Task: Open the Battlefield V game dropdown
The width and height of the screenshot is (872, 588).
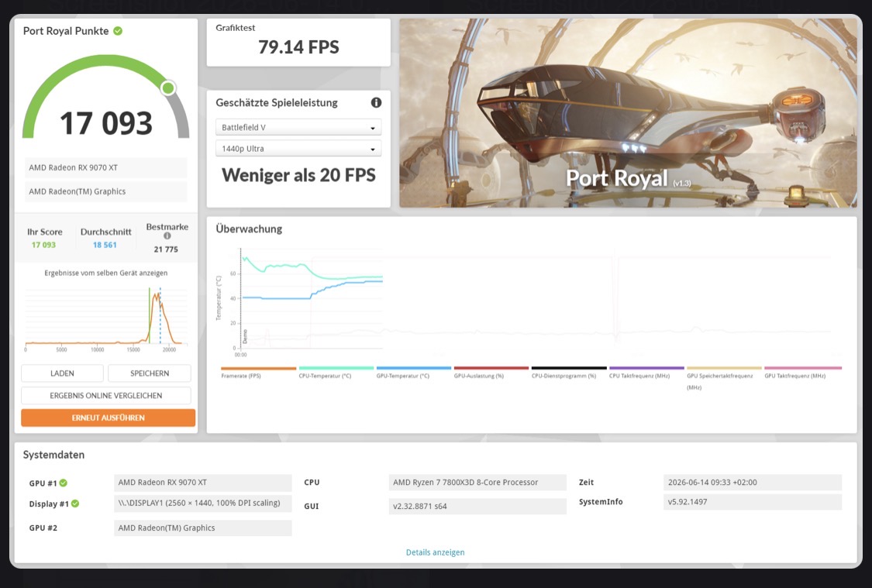Action: 298,127
